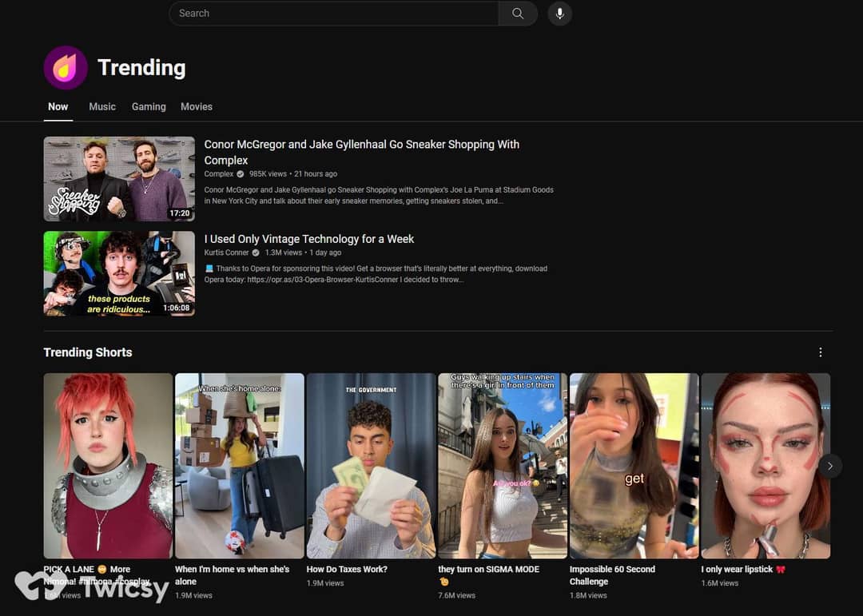The height and width of the screenshot is (616, 863).
Task: Open 'When she's home alone' short thumbnail
Action: [240, 466]
